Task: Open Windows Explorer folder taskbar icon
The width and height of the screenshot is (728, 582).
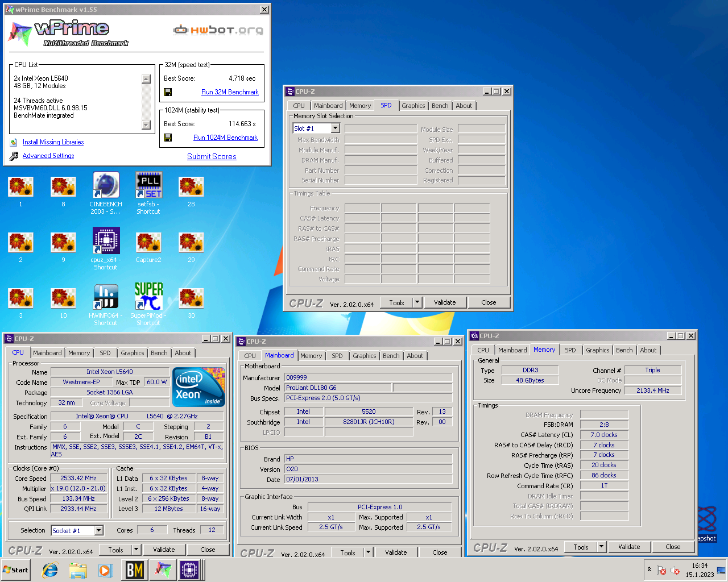Action: coord(78,570)
